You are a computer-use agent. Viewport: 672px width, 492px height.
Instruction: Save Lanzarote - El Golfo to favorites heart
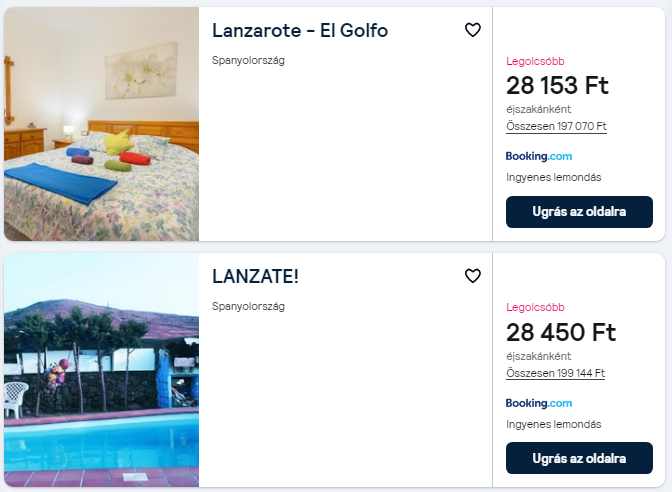(x=473, y=30)
